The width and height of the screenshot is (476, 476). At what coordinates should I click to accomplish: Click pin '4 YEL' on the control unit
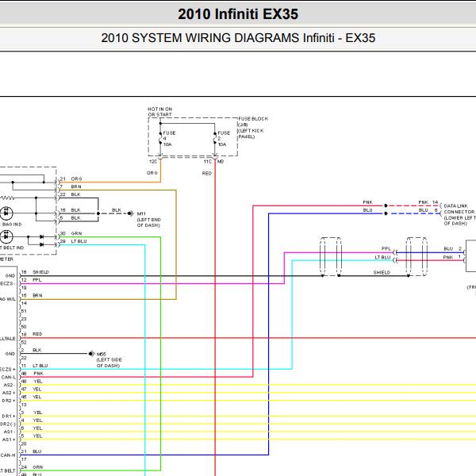click(x=32, y=420)
